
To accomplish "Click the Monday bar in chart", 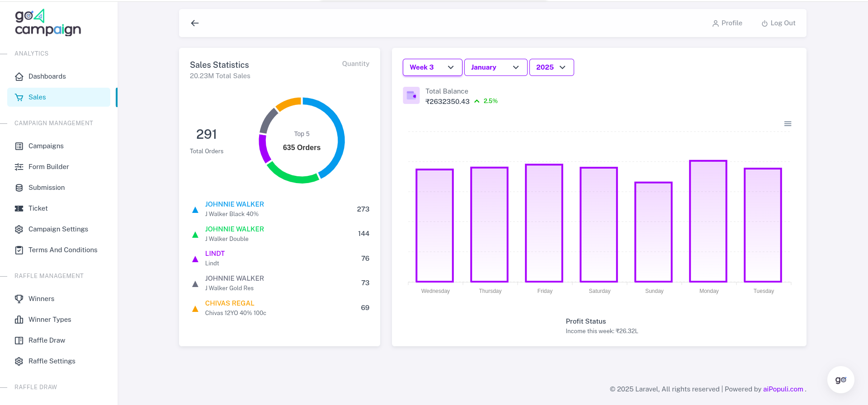I will (708, 221).
